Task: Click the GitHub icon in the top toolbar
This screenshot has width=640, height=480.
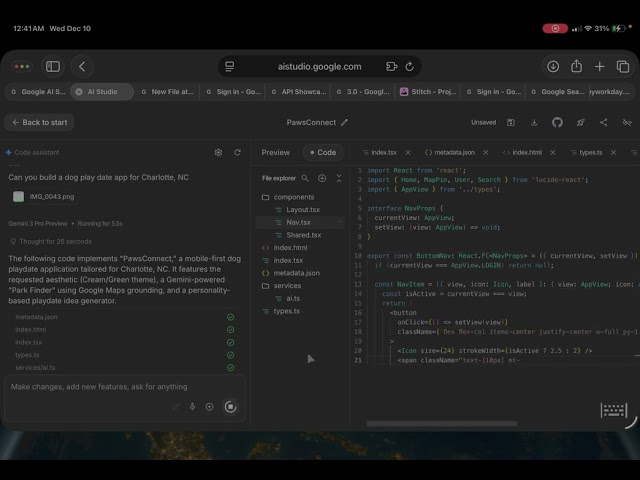Action: [x=557, y=122]
